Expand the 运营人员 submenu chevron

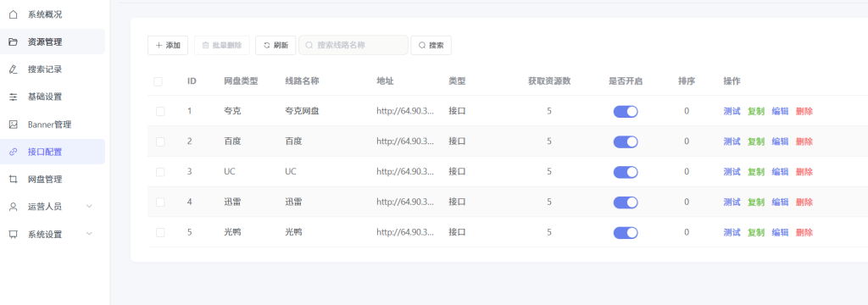(89, 207)
